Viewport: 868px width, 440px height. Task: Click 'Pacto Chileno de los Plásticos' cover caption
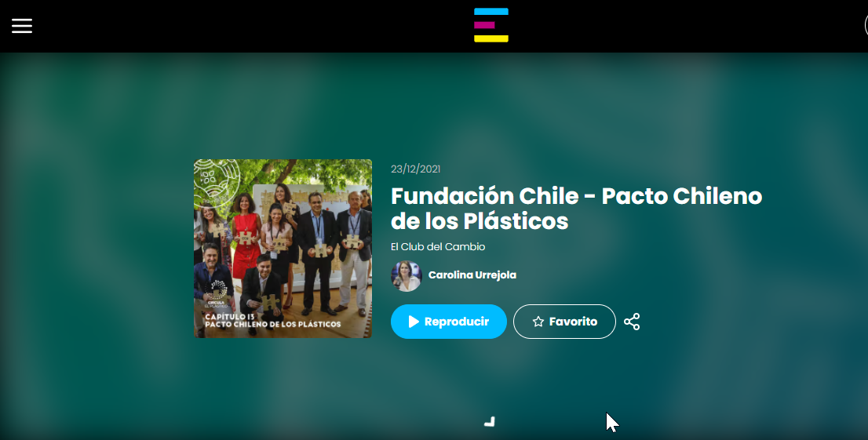pyautogui.click(x=272, y=324)
